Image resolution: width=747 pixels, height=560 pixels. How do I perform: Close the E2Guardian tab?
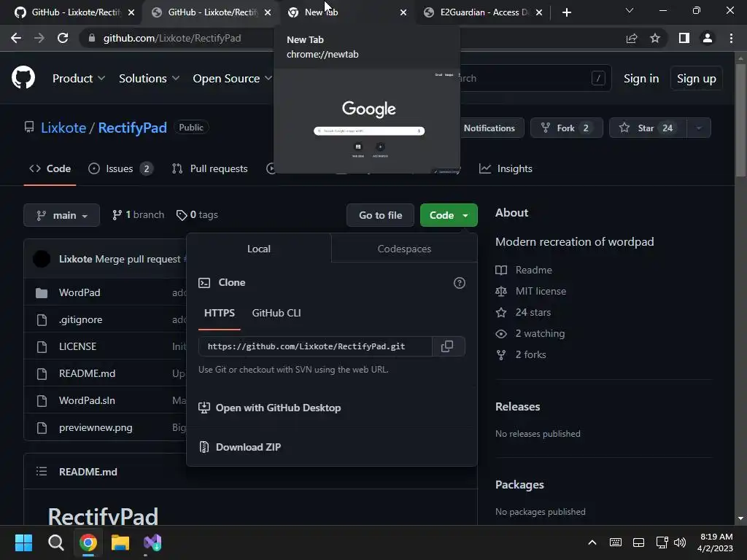click(539, 12)
